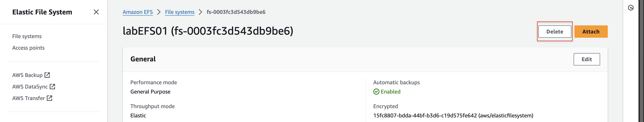Click the Elastic File System sidebar heading
Screen dimensions: 644x122
(x=42, y=12)
